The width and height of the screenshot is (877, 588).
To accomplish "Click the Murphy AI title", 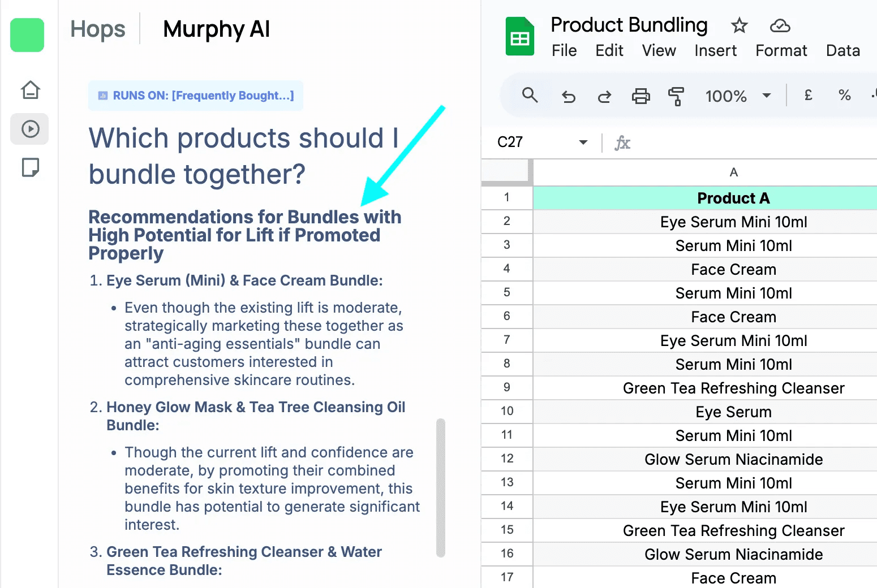I will (x=216, y=29).
